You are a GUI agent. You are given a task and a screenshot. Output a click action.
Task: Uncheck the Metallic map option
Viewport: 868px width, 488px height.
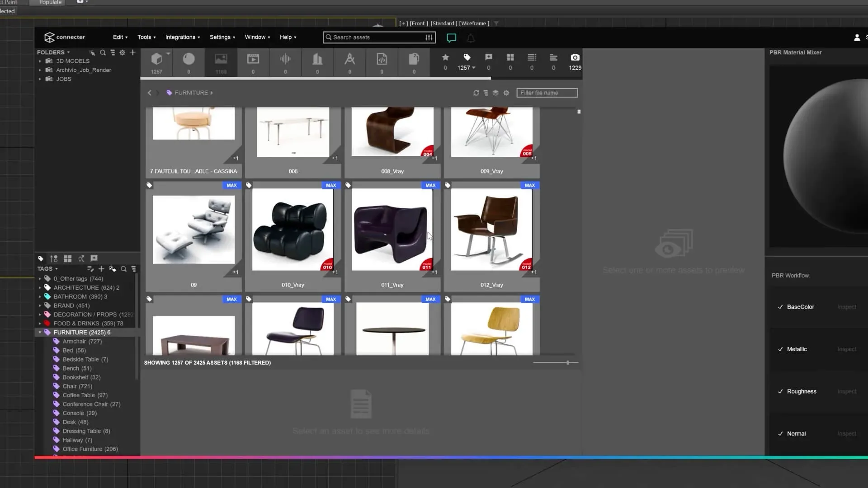(780, 349)
